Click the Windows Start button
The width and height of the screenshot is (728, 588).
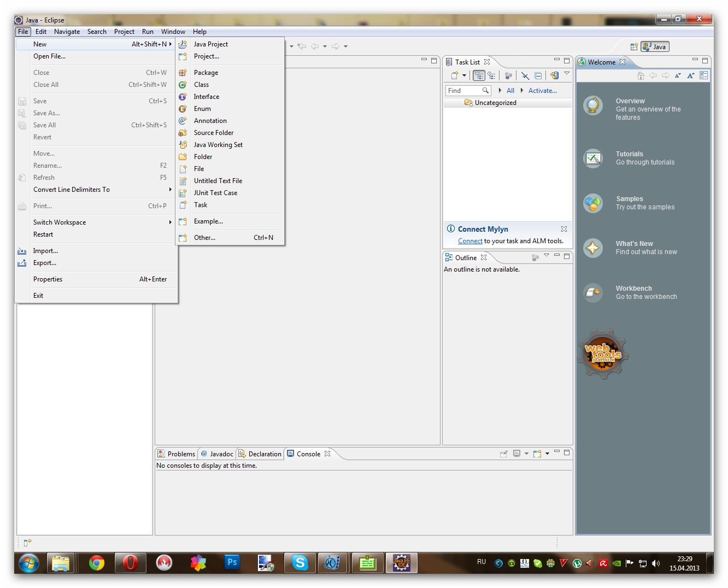[x=28, y=563]
